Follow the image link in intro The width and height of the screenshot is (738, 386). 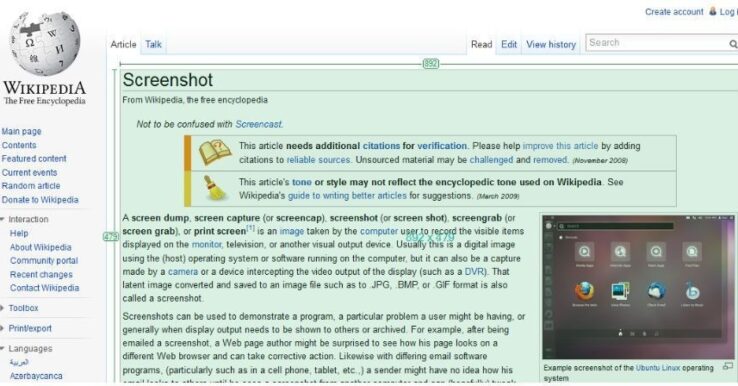pos(292,231)
